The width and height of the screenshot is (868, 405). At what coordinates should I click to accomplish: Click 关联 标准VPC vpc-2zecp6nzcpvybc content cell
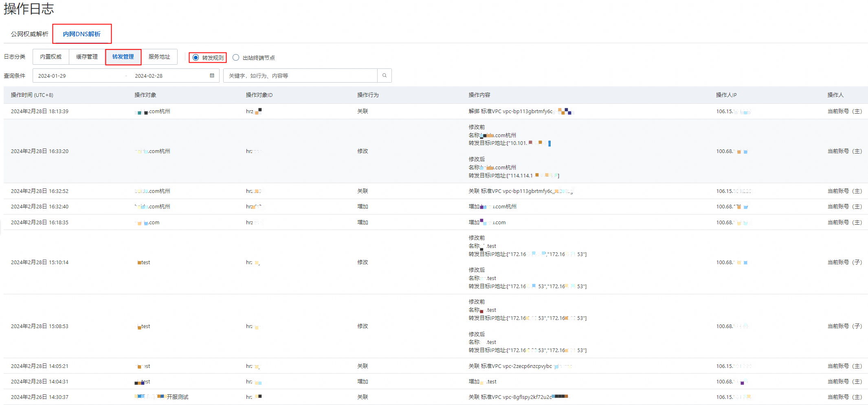[x=520, y=366]
